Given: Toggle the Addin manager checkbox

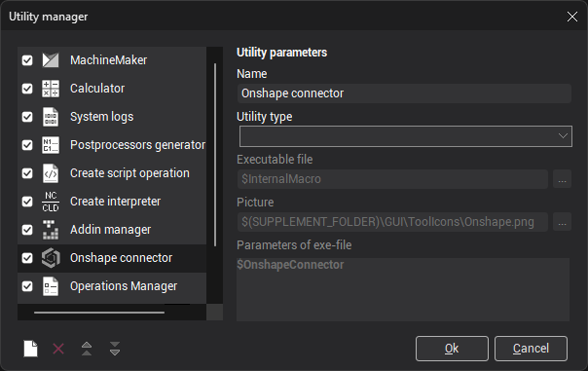Looking at the screenshot, I should pos(27,230).
